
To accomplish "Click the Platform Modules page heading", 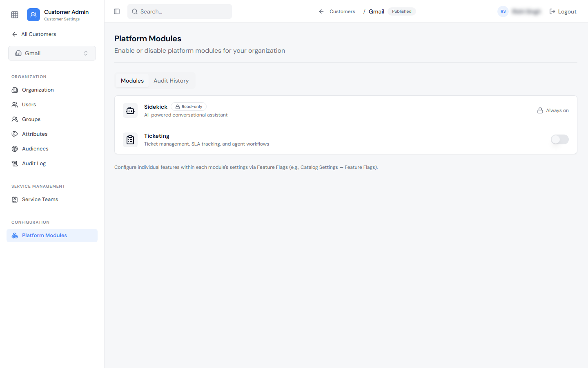I will click(x=148, y=38).
